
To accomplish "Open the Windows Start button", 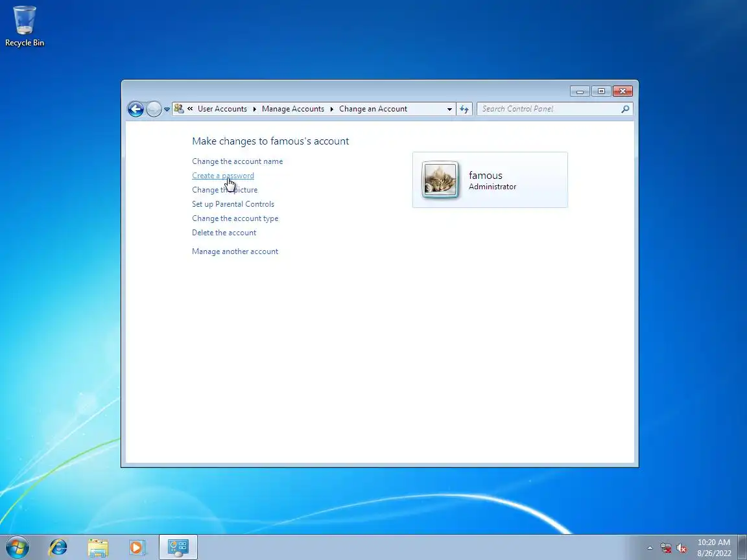I will click(18, 547).
